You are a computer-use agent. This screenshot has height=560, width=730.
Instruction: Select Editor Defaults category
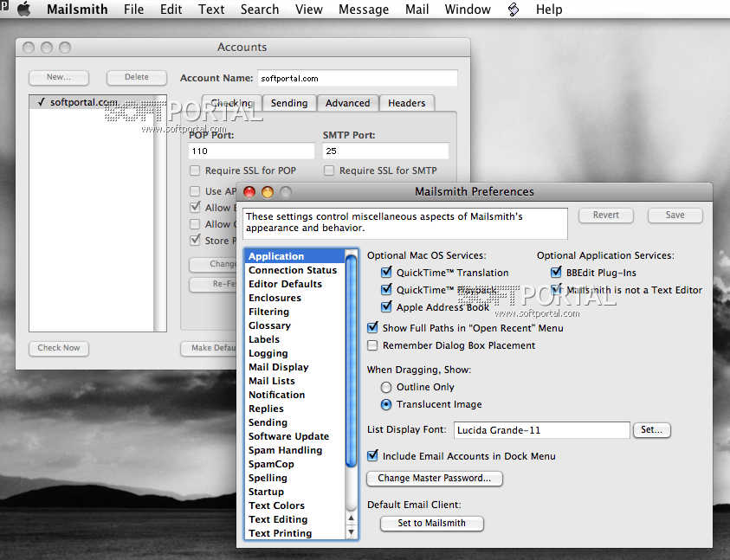click(295, 284)
